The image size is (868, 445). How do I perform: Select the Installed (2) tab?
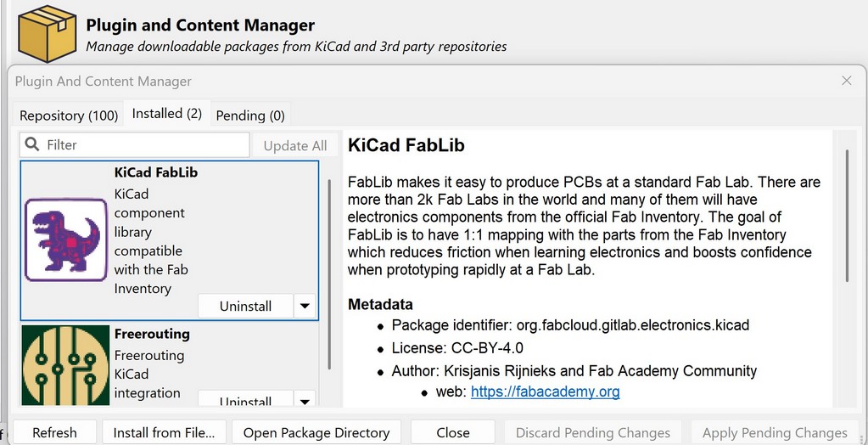pyautogui.click(x=166, y=114)
